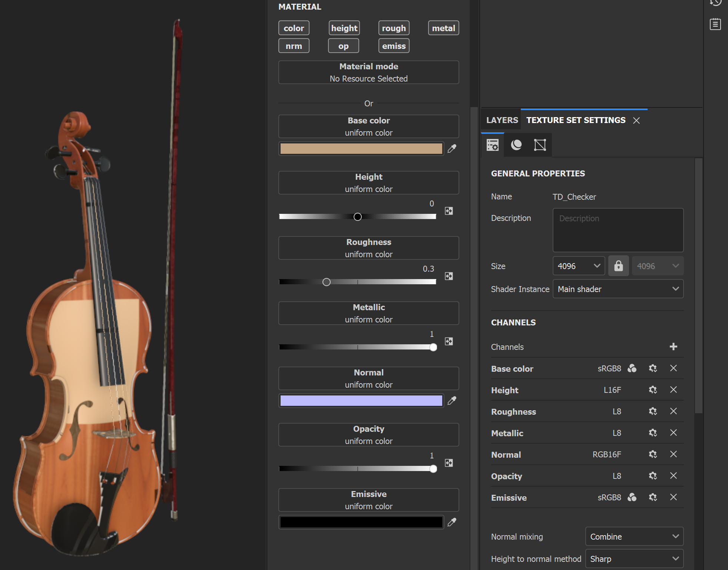
Task: Click the black Emissive color swatch
Action: pyautogui.click(x=361, y=522)
